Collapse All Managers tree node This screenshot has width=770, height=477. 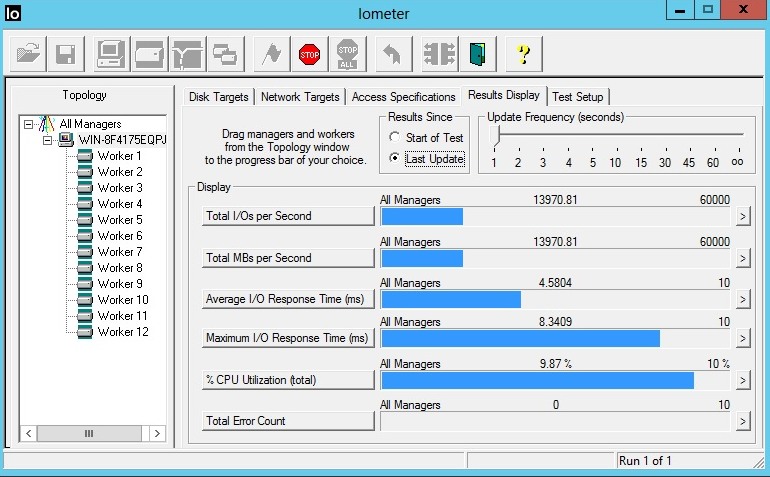[x=28, y=124]
